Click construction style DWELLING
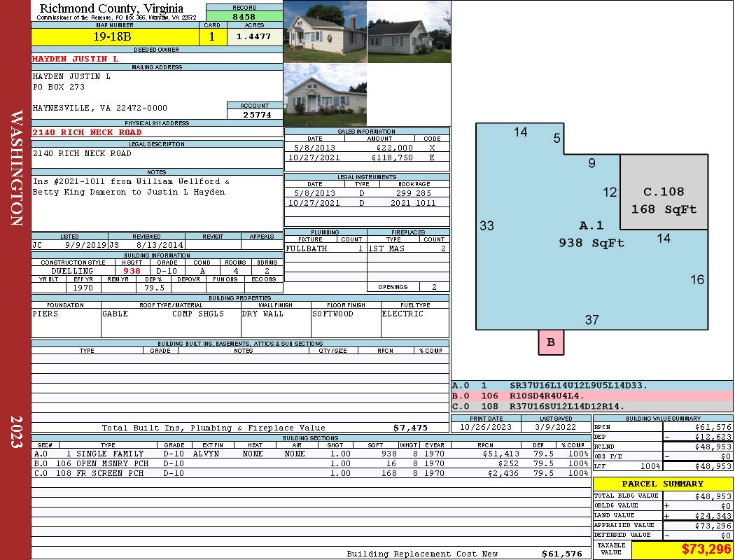 pos(72,271)
